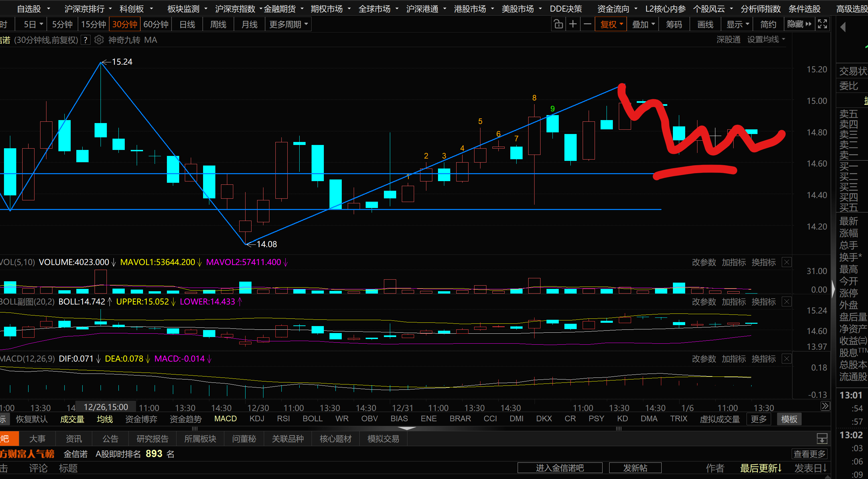Click the 进入金信诺吧 button

click(x=560, y=468)
